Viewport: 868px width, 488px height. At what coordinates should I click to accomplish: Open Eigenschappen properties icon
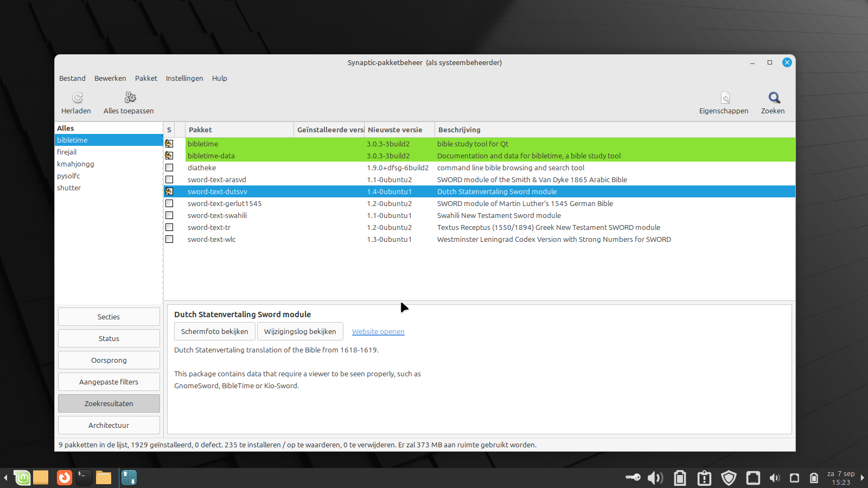click(725, 98)
